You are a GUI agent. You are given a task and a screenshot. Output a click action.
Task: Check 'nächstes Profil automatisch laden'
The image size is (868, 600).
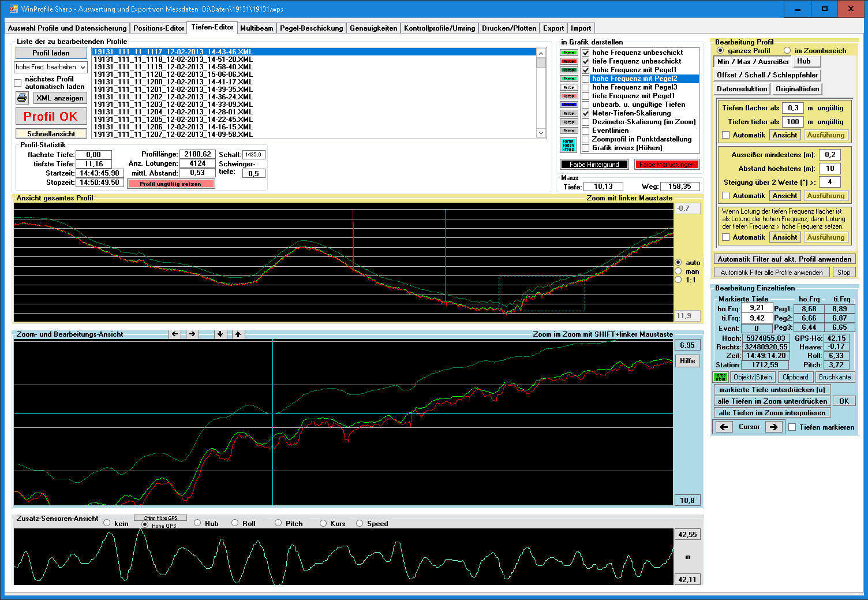tap(18, 83)
